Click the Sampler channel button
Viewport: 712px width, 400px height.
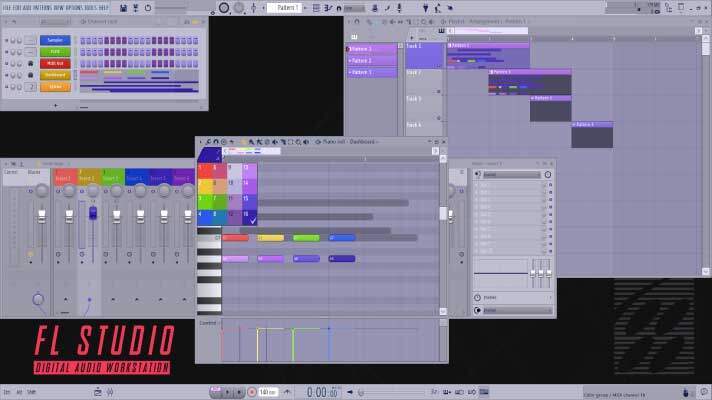coord(54,41)
